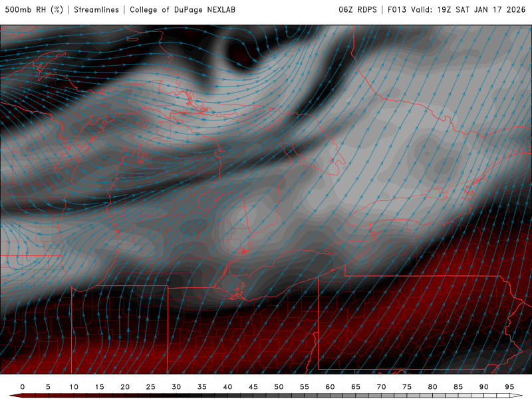Click the '5' color scale label

pyautogui.click(x=48, y=387)
